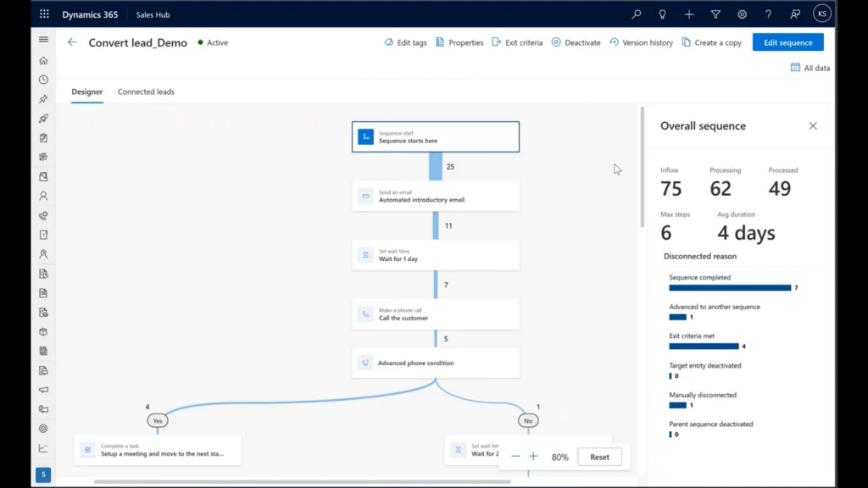Click the zoom in plus control
Viewport: 868px width, 488px height.
(533, 457)
